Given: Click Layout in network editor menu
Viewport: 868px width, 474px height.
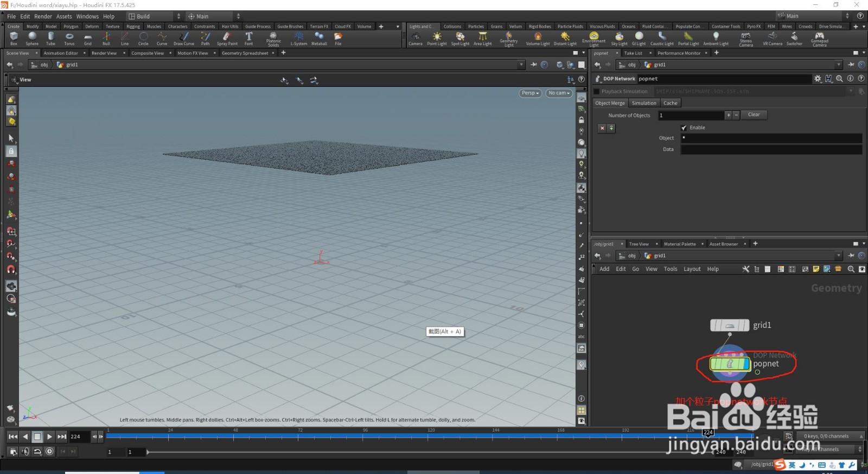Looking at the screenshot, I should [692, 269].
